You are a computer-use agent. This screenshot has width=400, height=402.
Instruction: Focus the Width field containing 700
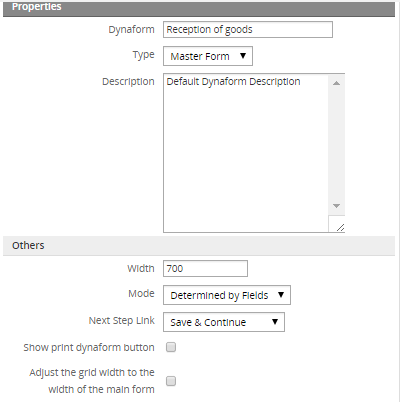pyautogui.click(x=205, y=269)
